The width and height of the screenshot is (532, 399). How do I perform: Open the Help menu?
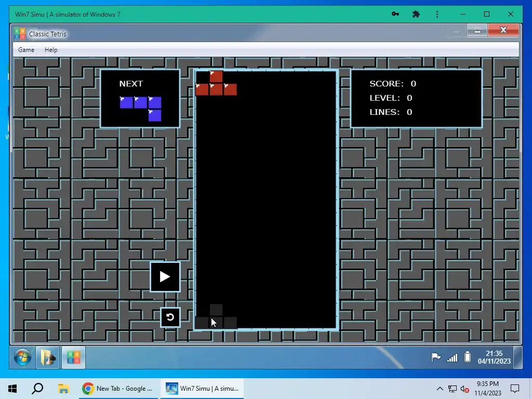[x=51, y=50]
